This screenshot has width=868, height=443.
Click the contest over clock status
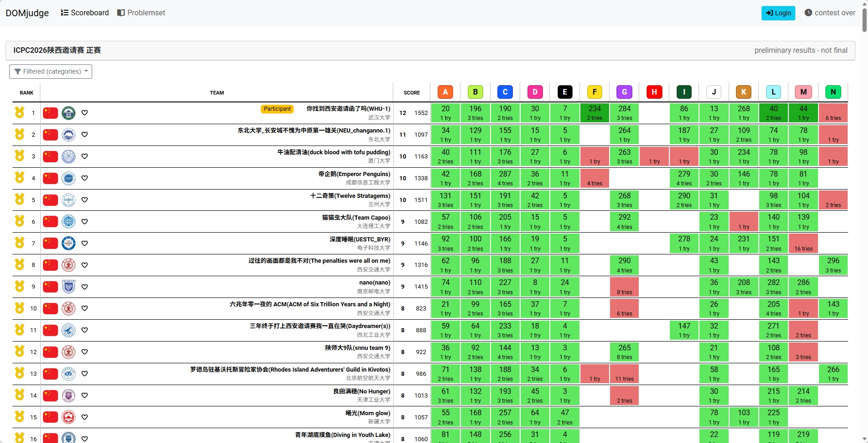point(830,13)
